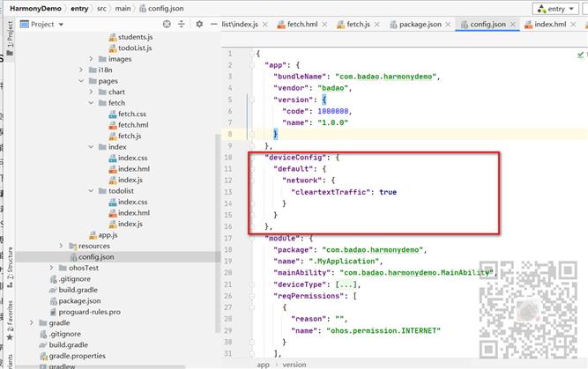Switch to the list\index.js tab
The width and height of the screenshot is (588, 369).
240,25
